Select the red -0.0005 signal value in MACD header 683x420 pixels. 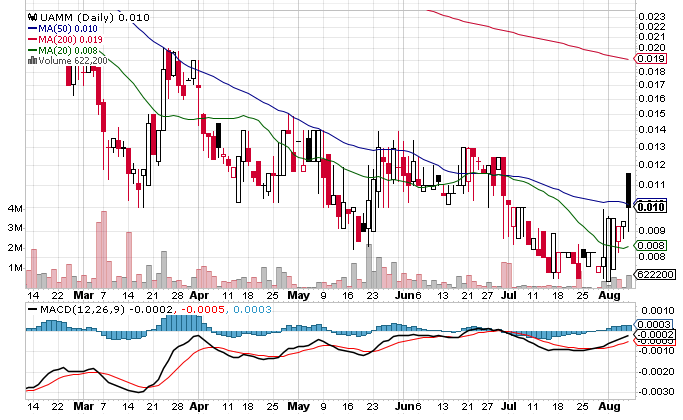tap(202, 310)
